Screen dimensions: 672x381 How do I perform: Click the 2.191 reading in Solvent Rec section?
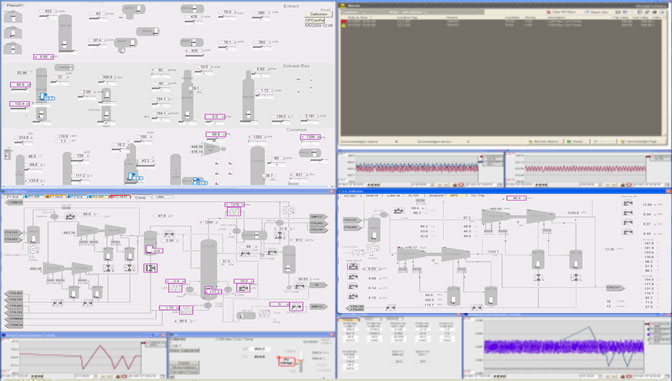point(309,116)
